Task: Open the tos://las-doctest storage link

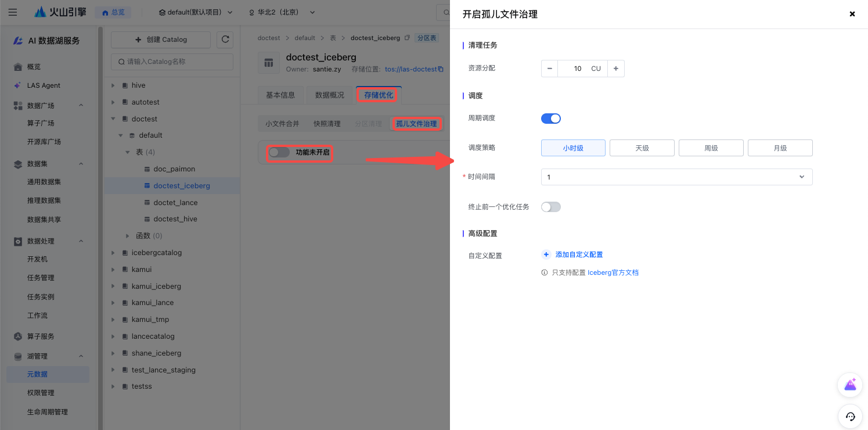Action: click(411, 69)
